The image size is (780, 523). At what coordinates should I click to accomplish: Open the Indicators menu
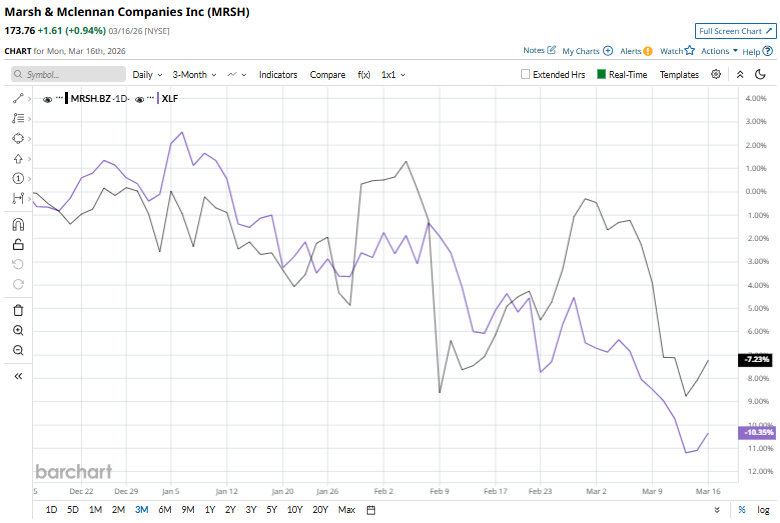pos(278,75)
